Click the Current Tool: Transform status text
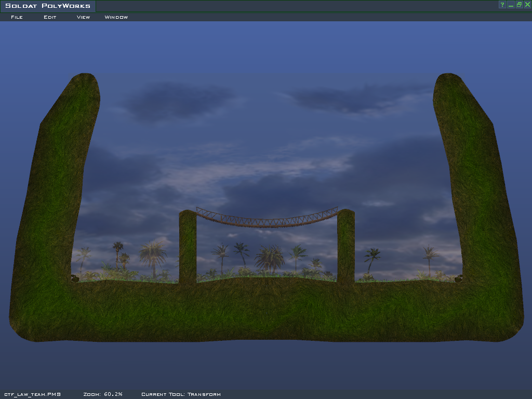 (x=181, y=394)
